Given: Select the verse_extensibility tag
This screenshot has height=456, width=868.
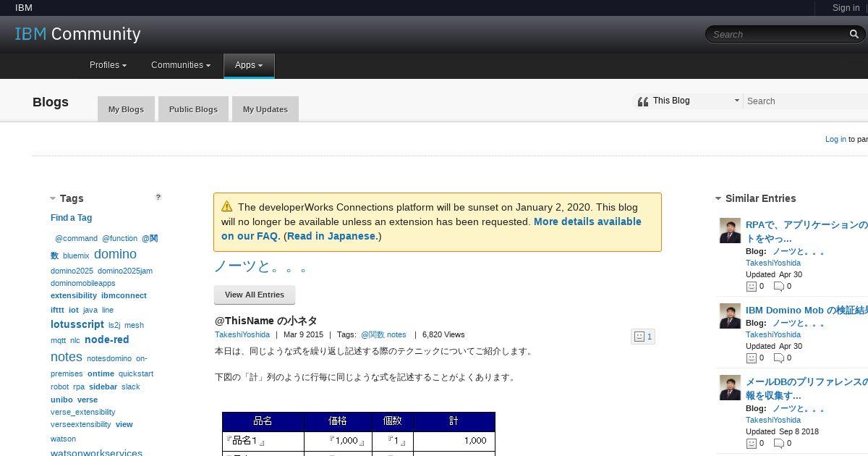Looking at the screenshot, I should [83, 412].
